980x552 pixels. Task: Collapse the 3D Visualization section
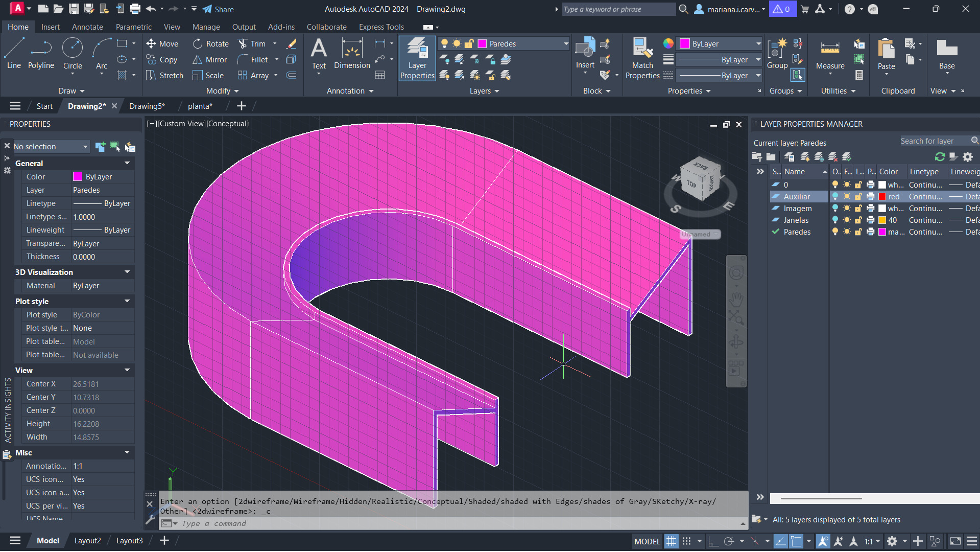coord(127,272)
